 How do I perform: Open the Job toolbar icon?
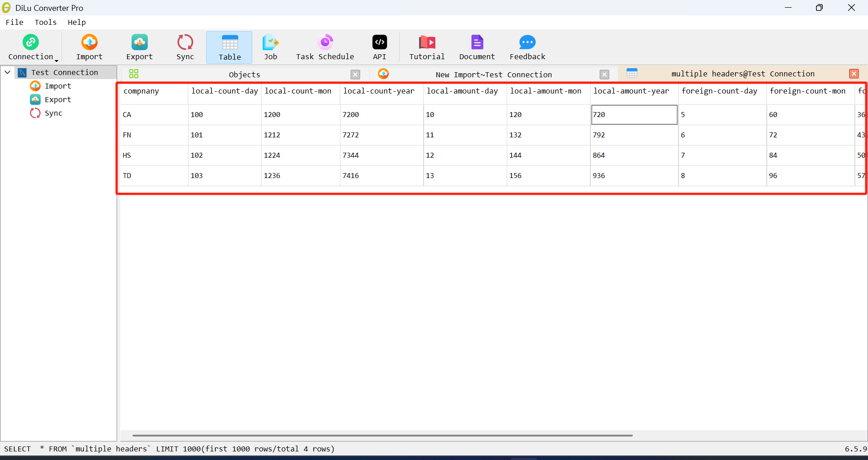(270, 47)
